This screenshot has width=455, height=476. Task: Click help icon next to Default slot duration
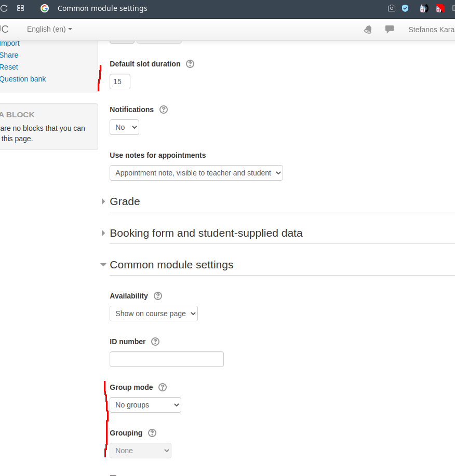click(190, 64)
